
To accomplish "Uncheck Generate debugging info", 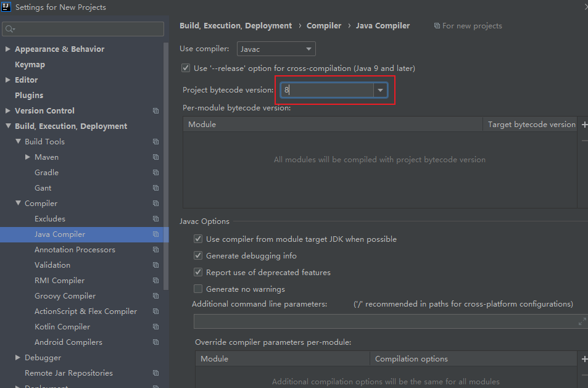I will pos(198,255).
